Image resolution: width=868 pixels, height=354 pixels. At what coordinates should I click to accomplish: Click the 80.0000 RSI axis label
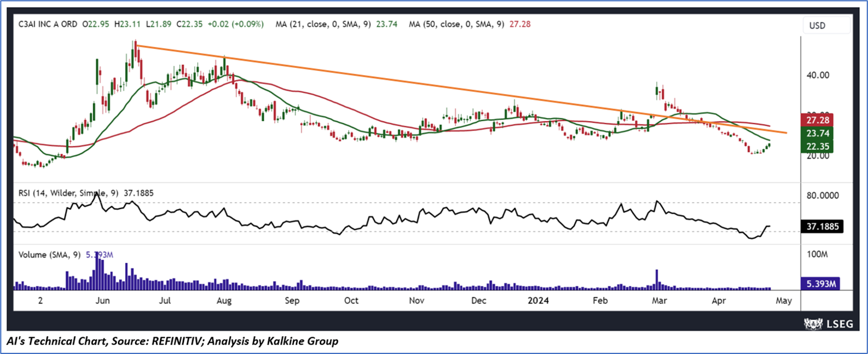[823, 195]
